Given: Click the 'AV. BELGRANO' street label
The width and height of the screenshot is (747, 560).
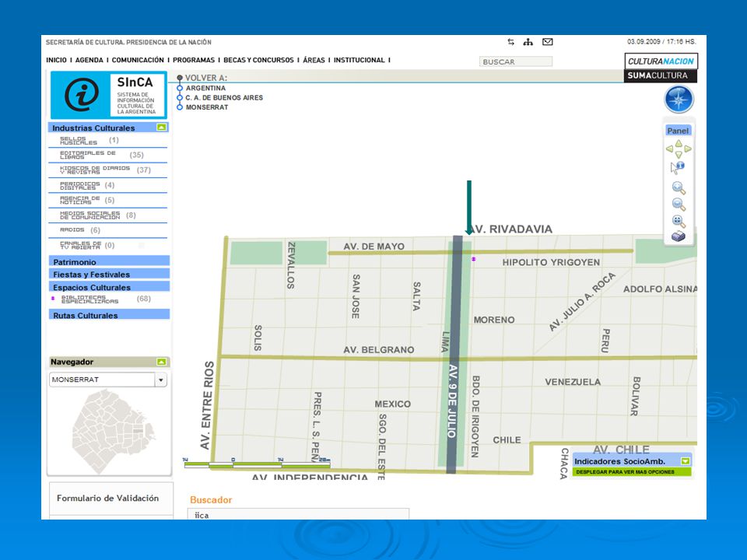Looking at the screenshot, I should 379,350.
